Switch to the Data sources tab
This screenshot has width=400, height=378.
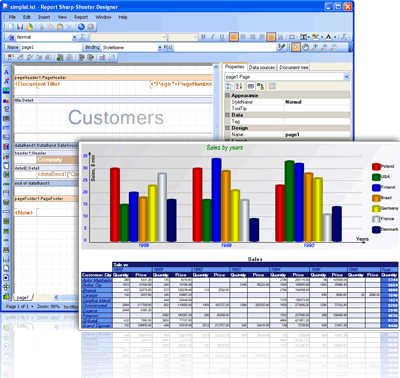point(262,67)
